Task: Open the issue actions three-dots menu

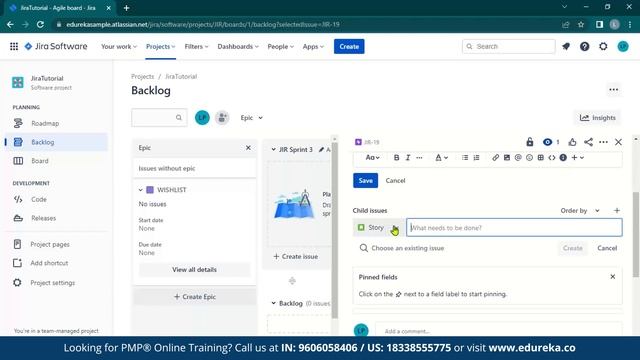Action: [x=603, y=142]
